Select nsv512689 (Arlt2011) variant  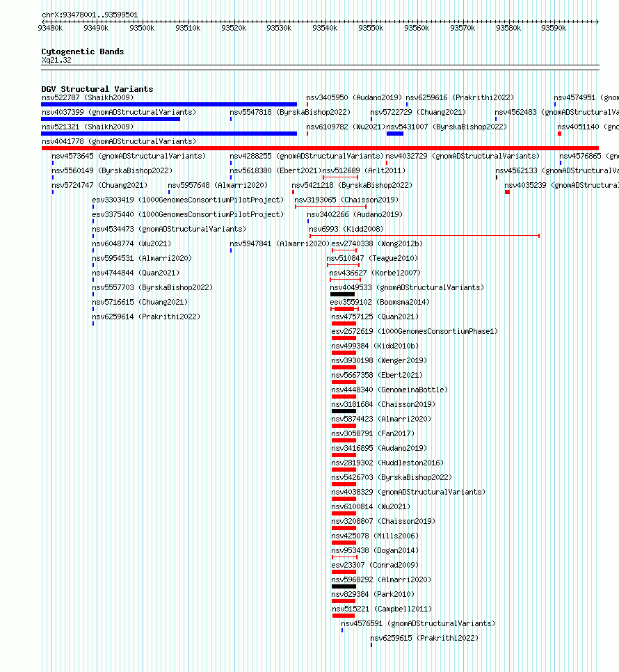(364, 170)
